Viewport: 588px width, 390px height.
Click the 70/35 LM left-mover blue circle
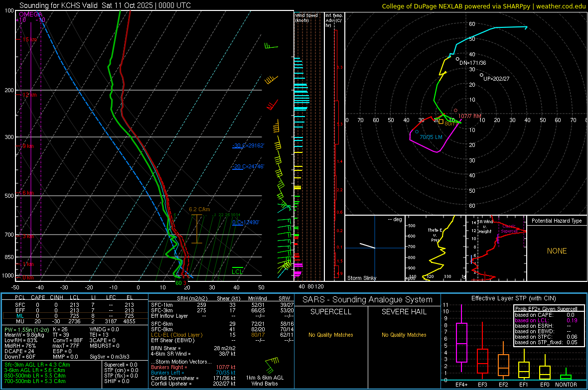coord(417,131)
